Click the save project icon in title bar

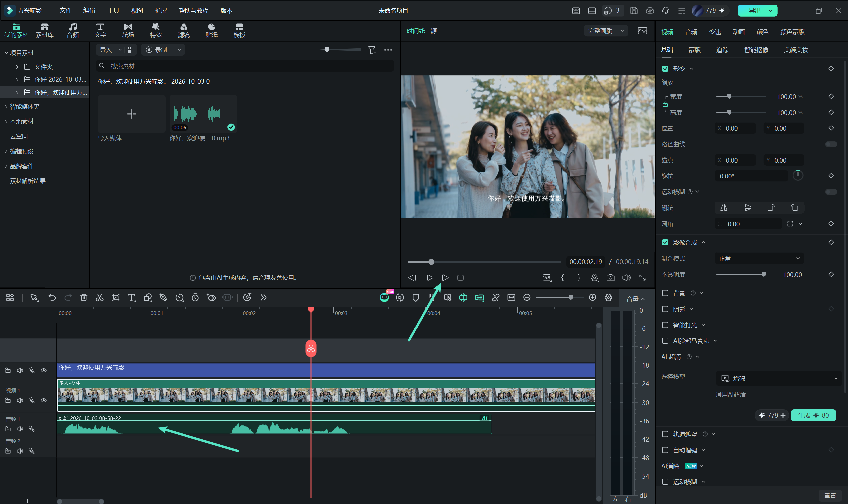point(634,11)
